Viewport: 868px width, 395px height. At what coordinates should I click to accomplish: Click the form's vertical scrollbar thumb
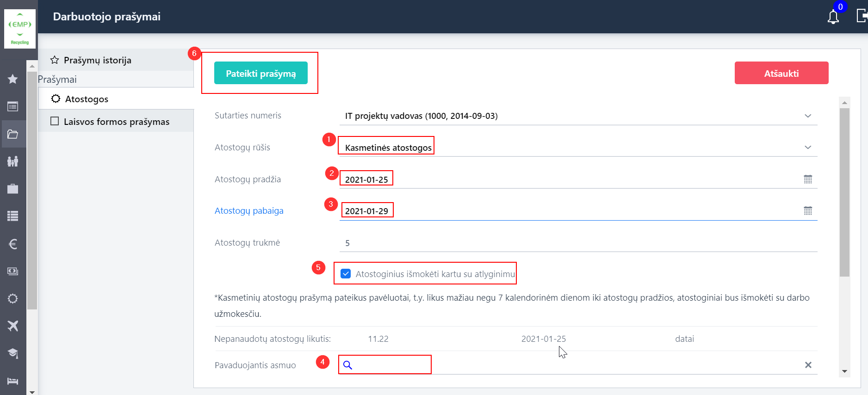tap(844, 192)
